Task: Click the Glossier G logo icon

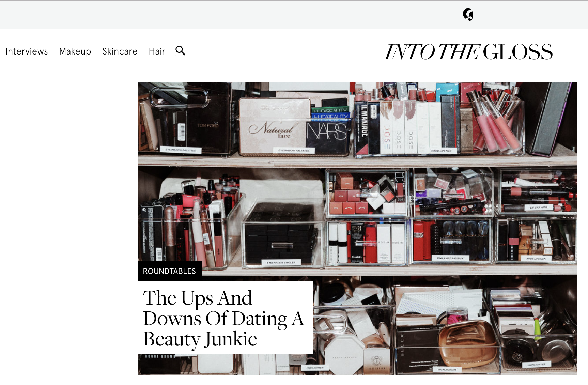Action: [x=468, y=14]
